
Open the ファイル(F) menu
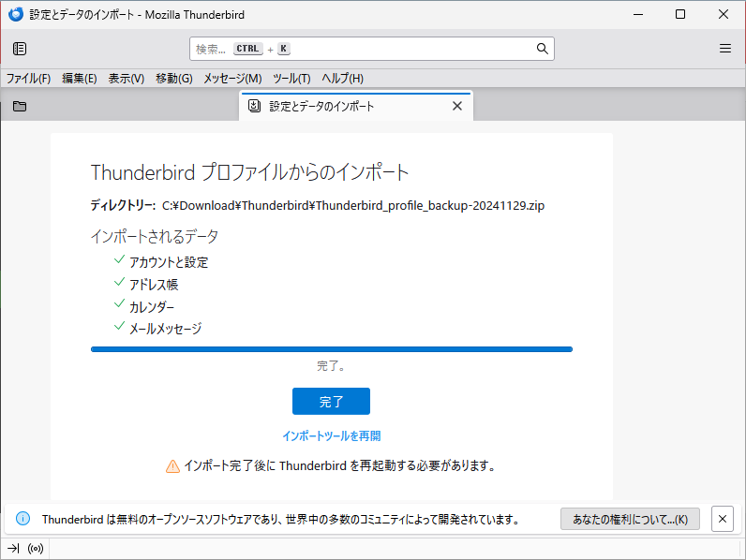[28, 78]
